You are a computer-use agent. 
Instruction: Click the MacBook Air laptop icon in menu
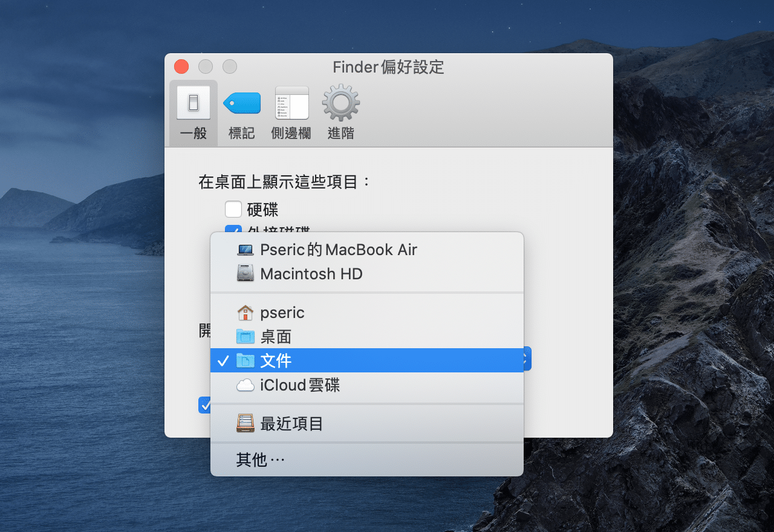pos(246,250)
